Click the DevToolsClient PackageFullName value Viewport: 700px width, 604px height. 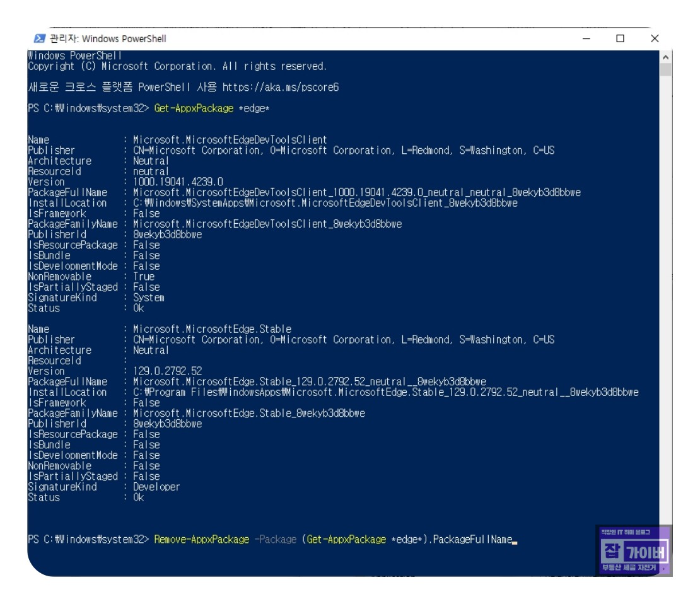coord(357,192)
